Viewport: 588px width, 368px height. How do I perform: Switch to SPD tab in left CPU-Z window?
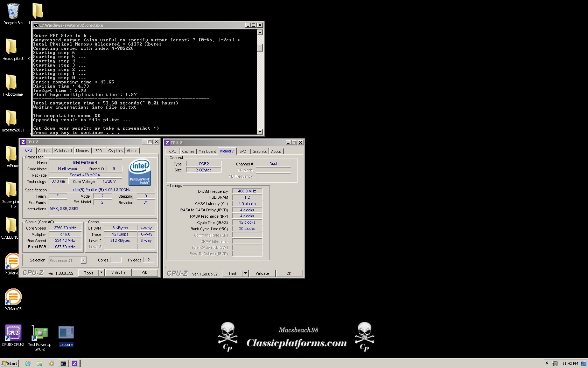pyautogui.click(x=99, y=151)
